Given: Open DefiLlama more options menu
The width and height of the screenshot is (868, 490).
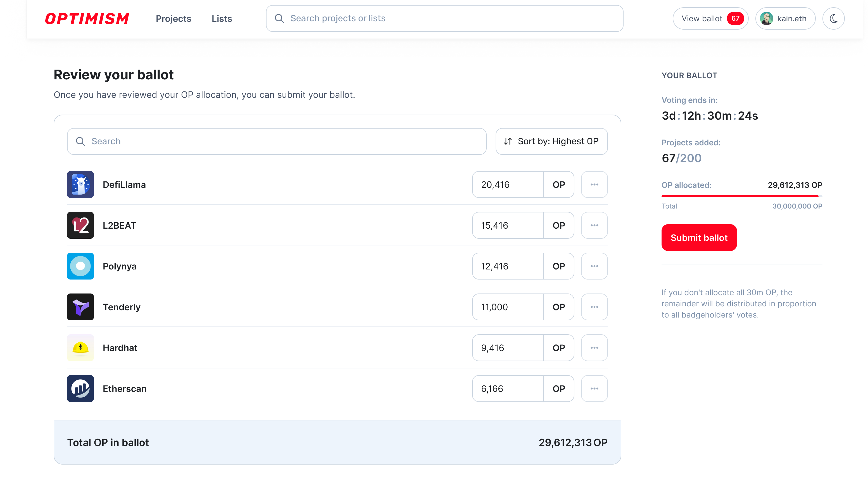Looking at the screenshot, I should pos(594,184).
